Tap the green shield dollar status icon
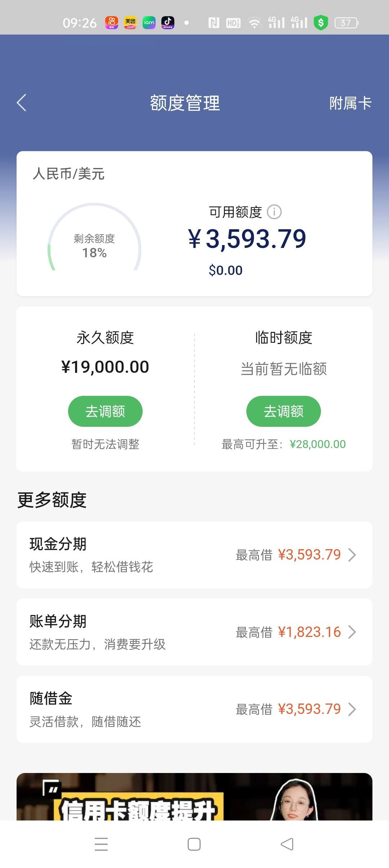This screenshot has width=389, height=868. [321, 23]
